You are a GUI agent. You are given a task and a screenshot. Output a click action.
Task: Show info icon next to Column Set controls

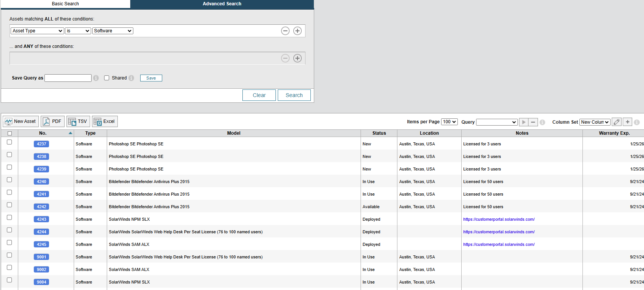click(x=637, y=122)
